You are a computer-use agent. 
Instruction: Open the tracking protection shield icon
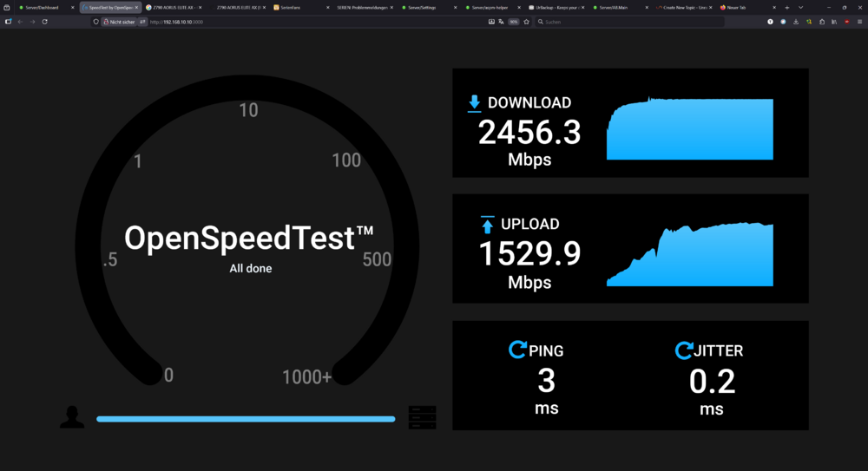(95, 22)
